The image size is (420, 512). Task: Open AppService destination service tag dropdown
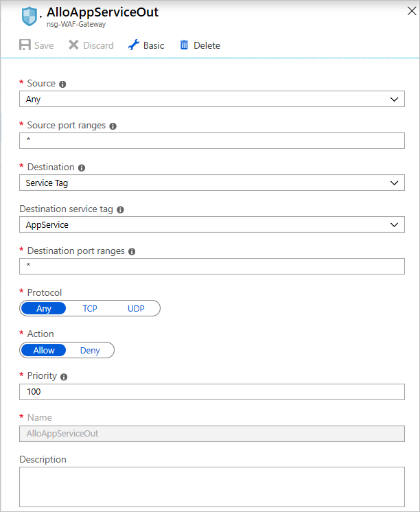point(211,224)
